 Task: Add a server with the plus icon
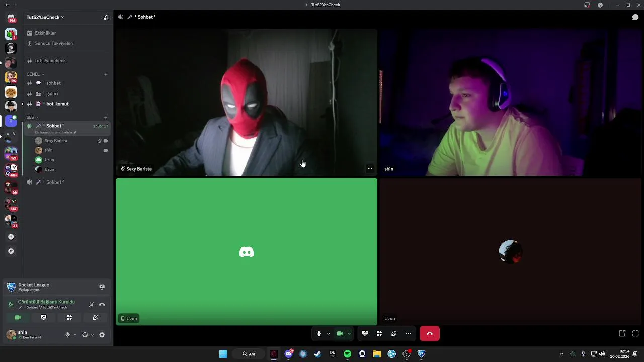(11, 237)
